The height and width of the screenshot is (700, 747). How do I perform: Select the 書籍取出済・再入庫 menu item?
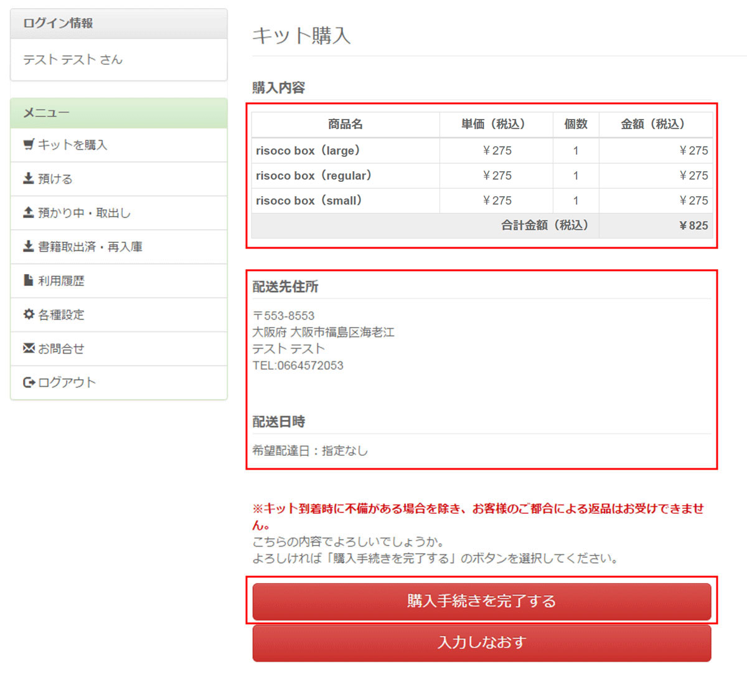[x=119, y=247]
